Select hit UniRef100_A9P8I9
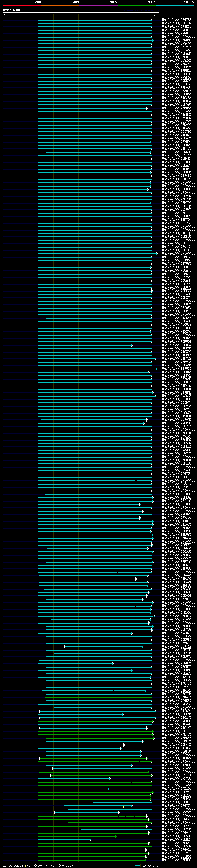The height and width of the screenshot is (868, 197). click(177, 30)
